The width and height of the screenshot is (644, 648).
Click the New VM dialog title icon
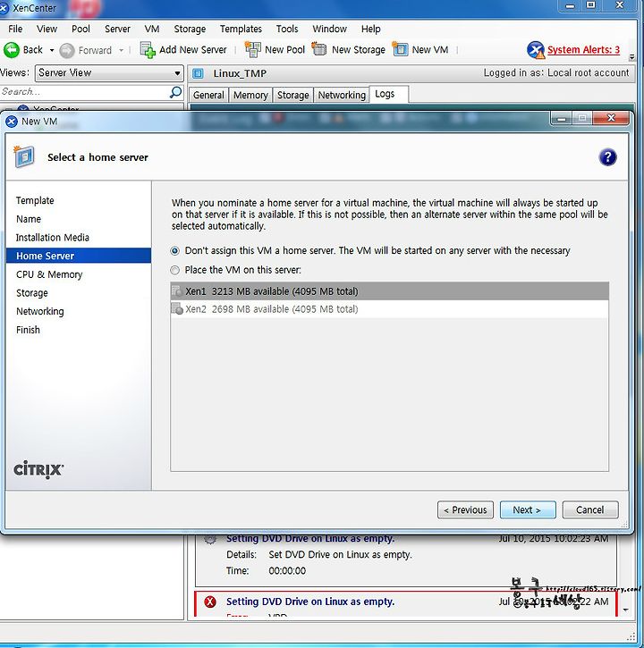tap(12, 122)
